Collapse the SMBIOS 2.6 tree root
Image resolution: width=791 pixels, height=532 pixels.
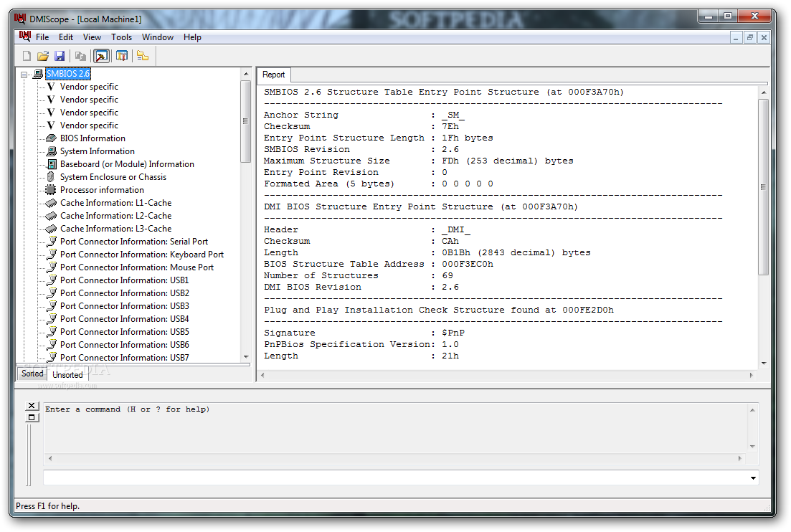point(24,75)
